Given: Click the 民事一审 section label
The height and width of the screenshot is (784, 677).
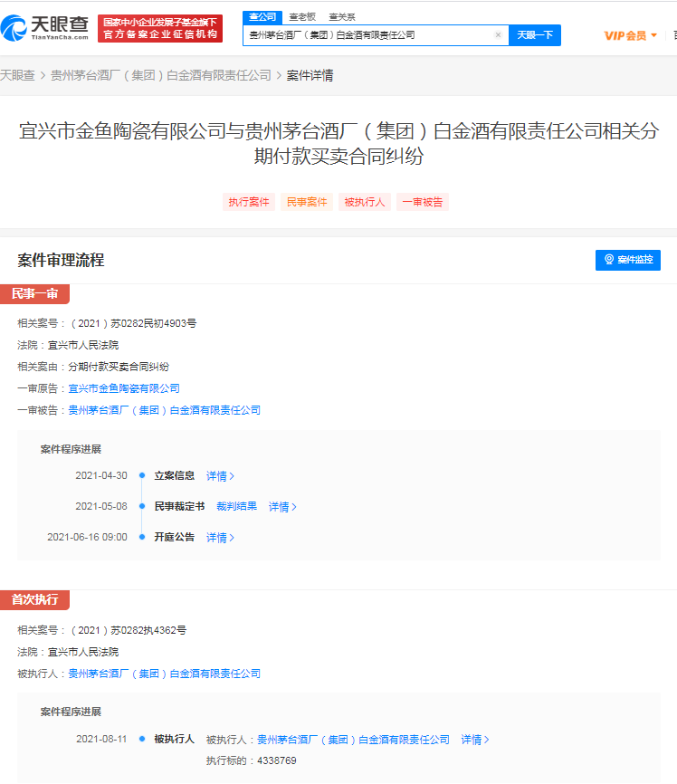Looking at the screenshot, I should point(34,294).
